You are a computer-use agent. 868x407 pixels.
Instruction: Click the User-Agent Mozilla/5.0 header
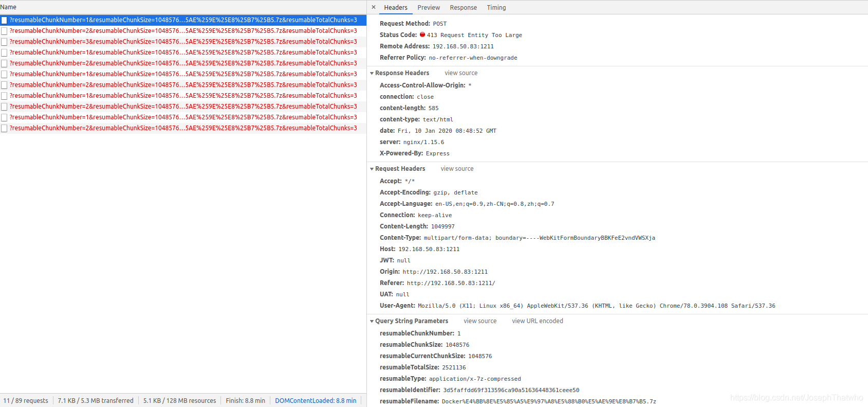tap(578, 306)
